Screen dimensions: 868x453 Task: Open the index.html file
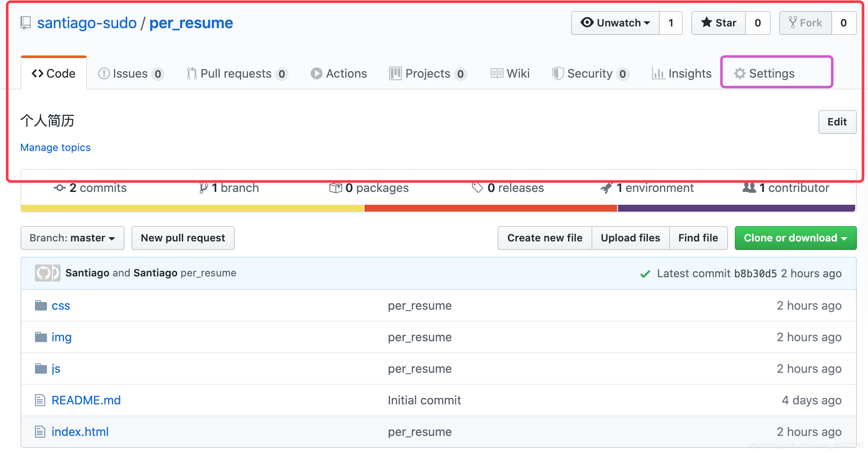click(x=80, y=432)
